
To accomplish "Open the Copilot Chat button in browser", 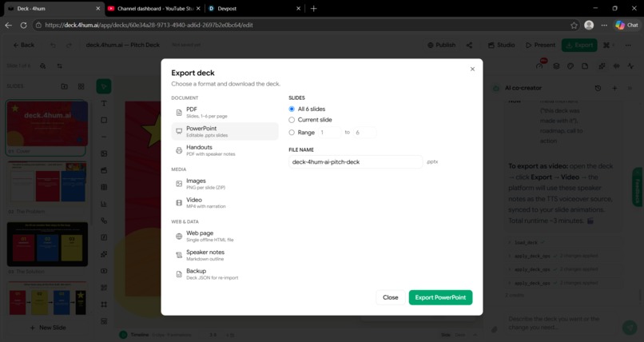I will [626, 26].
